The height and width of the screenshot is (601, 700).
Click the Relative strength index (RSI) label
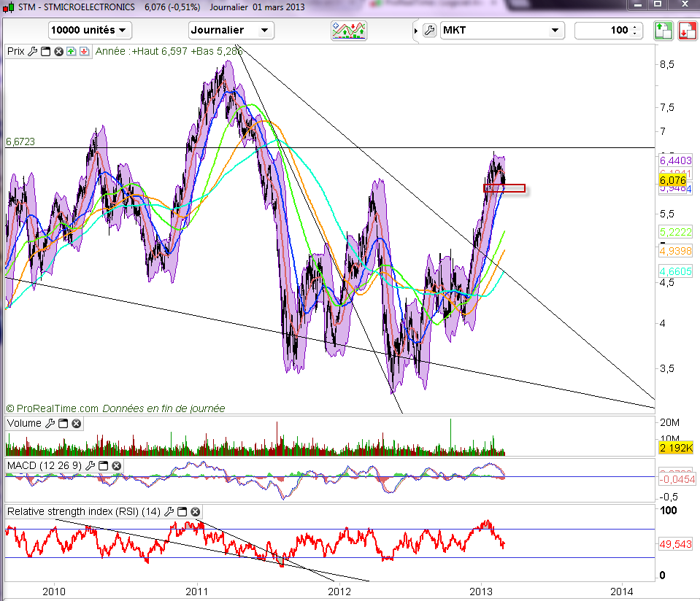pos(83,512)
